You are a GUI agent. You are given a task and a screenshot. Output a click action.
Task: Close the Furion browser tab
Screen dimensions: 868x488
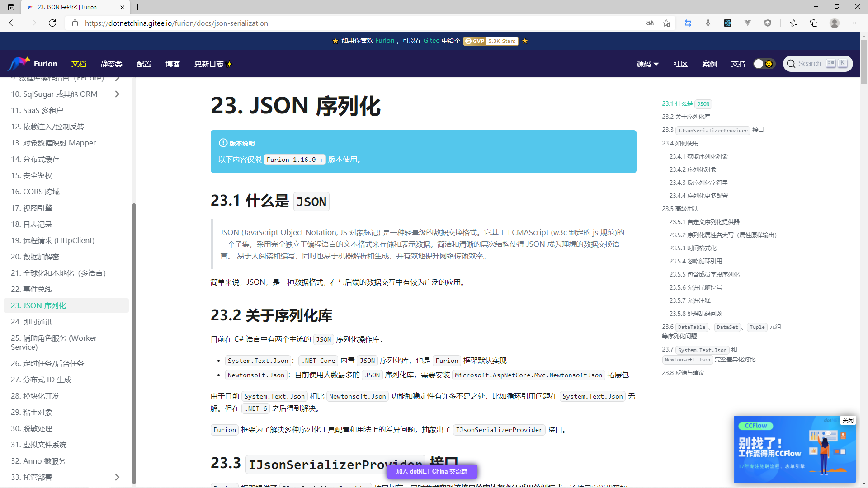[x=122, y=7]
